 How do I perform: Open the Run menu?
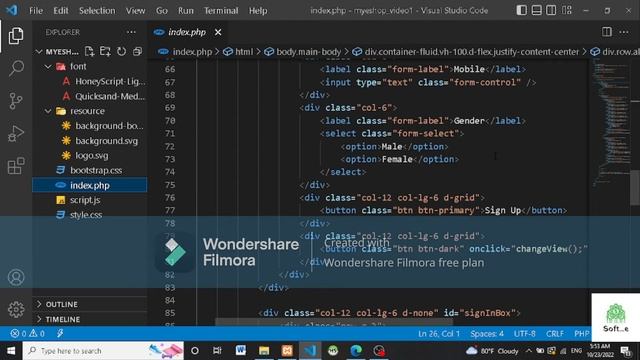186,11
